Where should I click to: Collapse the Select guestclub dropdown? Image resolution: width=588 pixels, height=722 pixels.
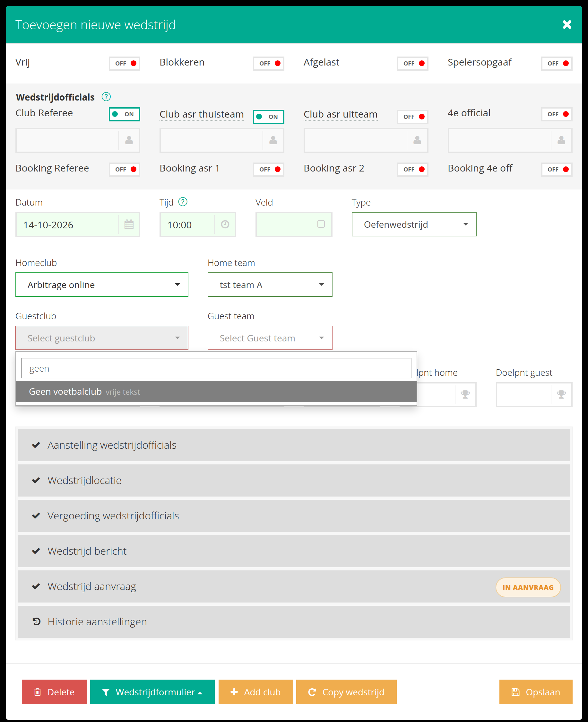point(102,338)
